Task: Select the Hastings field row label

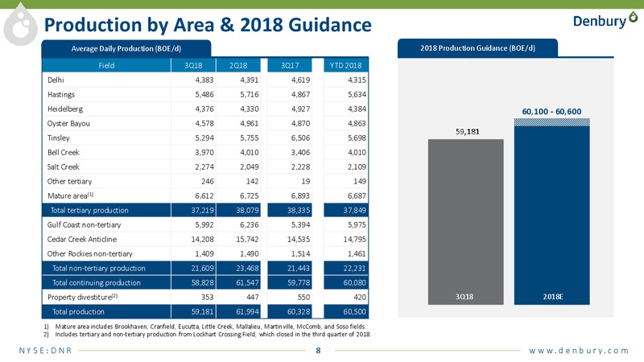Action: (61, 94)
